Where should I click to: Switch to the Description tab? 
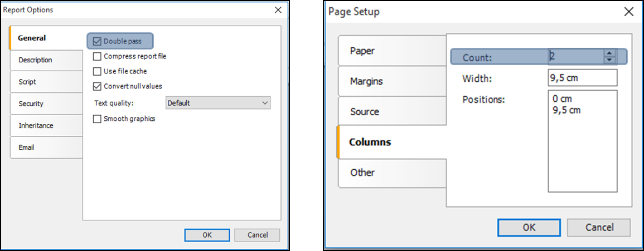(46, 60)
